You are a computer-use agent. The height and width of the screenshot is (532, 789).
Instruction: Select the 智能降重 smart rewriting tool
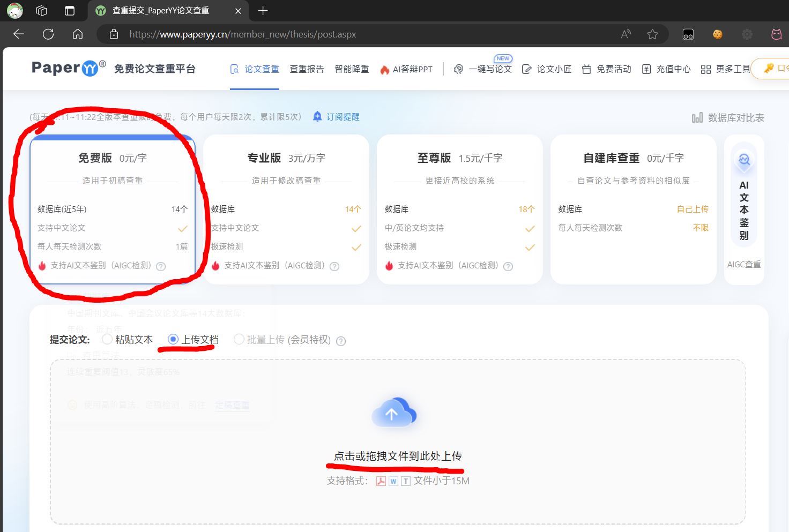(x=351, y=69)
